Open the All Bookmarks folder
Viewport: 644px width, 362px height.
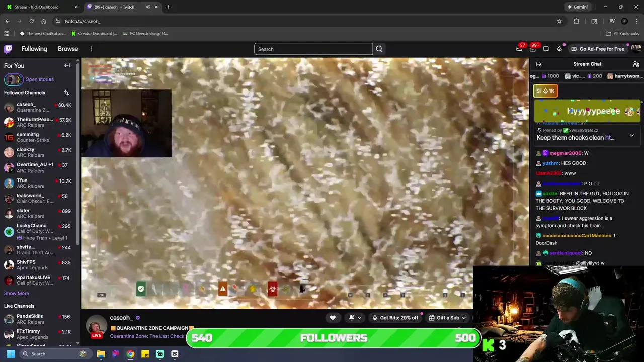[x=622, y=34]
